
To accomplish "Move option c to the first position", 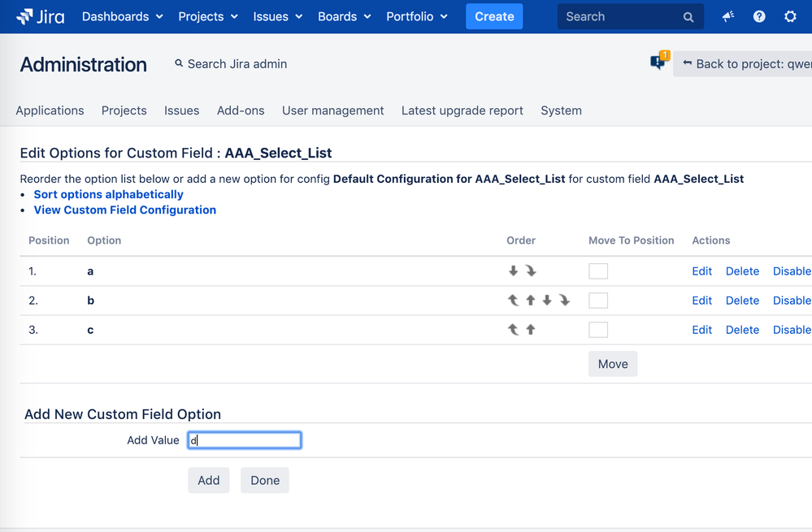I will (513, 329).
